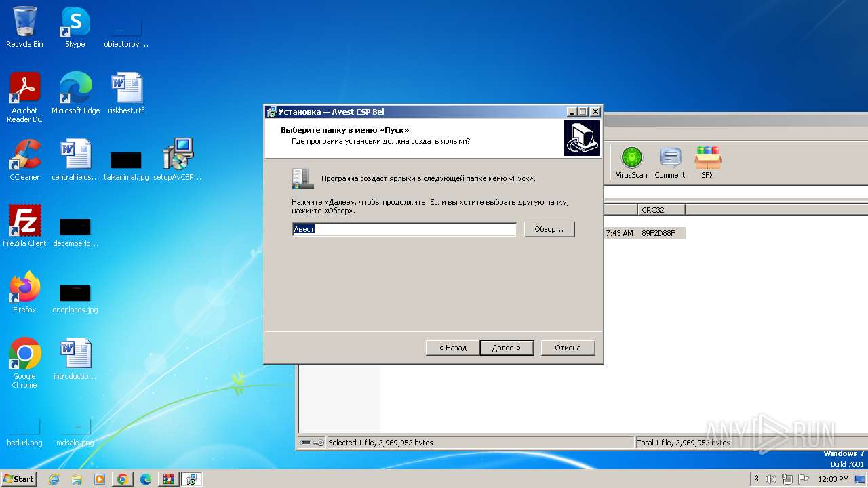
Task: Click the Авест folder name field
Action: [404, 229]
